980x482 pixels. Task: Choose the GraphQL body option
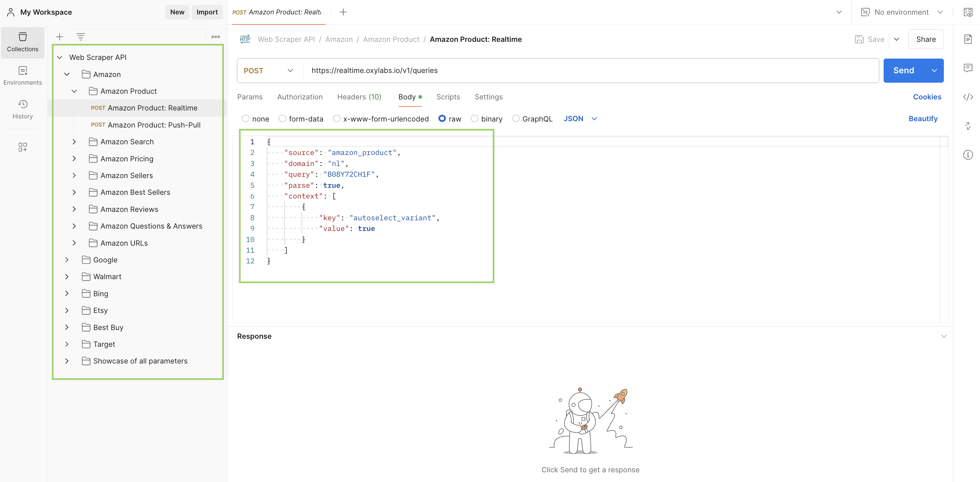click(x=515, y=119)
